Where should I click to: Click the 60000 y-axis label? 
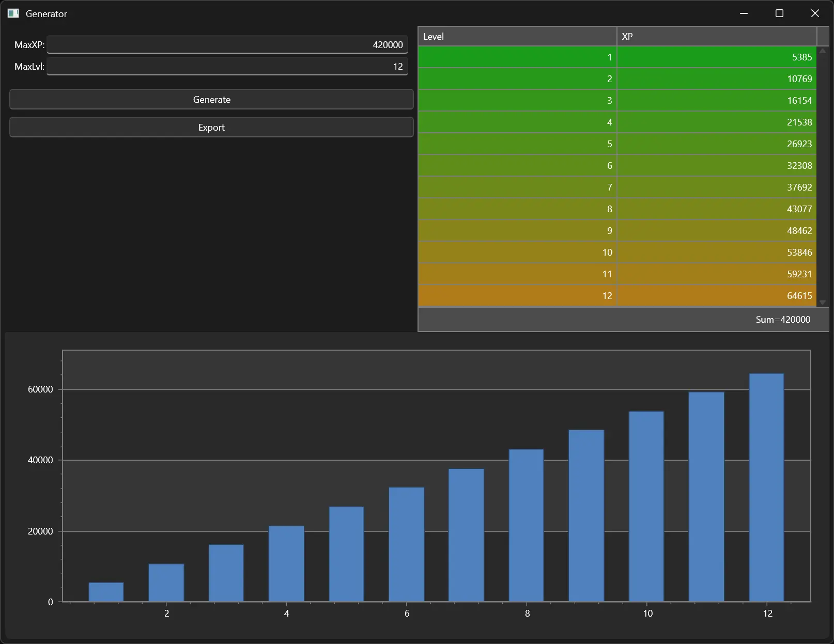[x=40, y=389]
